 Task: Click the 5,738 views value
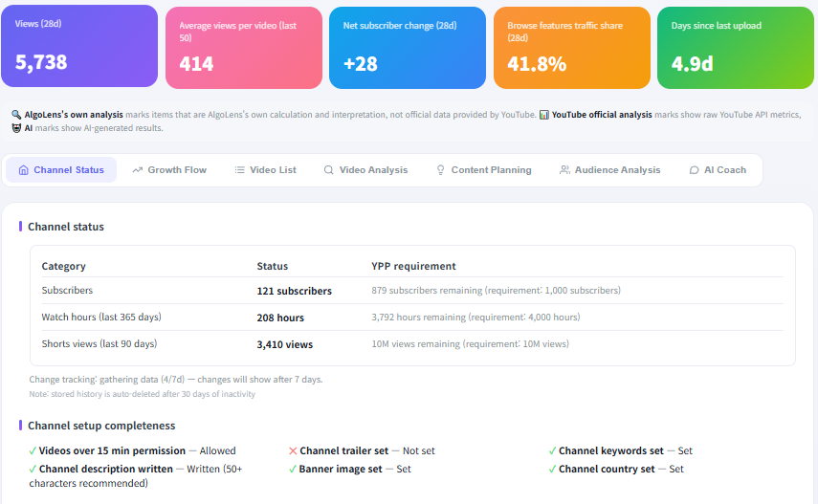click(x=41, y=62)
